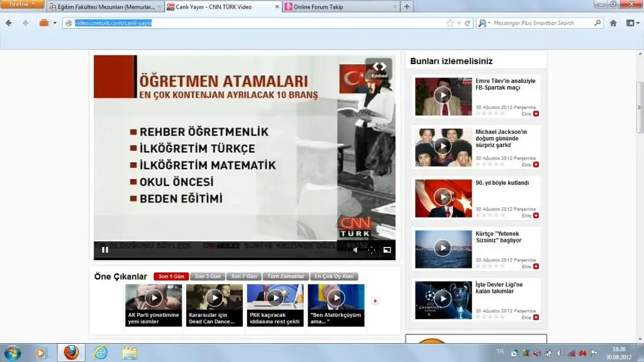
Task: Switch to Eğitim Fakültesi Mezunları tab
Action: click(105, 6)
